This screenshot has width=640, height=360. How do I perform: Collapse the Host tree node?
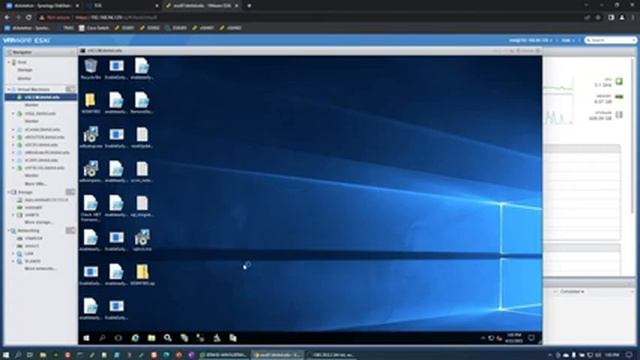[x=9, y=62]
